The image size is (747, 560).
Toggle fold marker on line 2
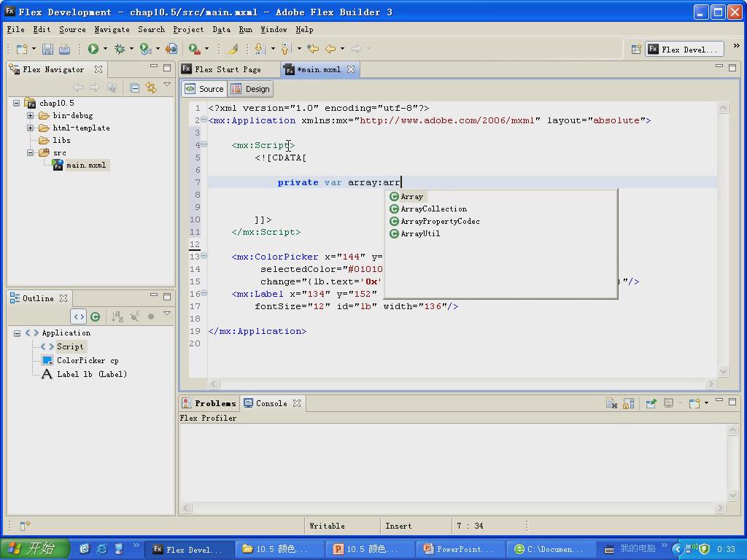204,120
